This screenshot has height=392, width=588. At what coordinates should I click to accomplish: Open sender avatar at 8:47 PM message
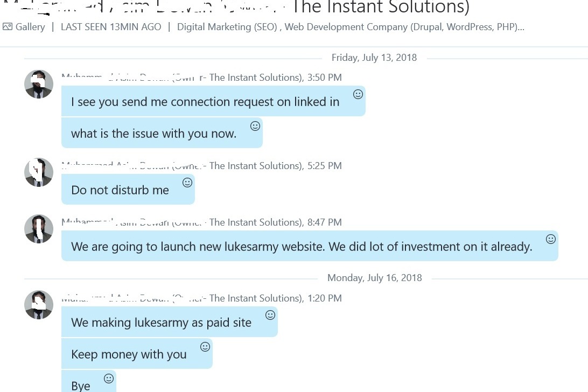(39, 229)
